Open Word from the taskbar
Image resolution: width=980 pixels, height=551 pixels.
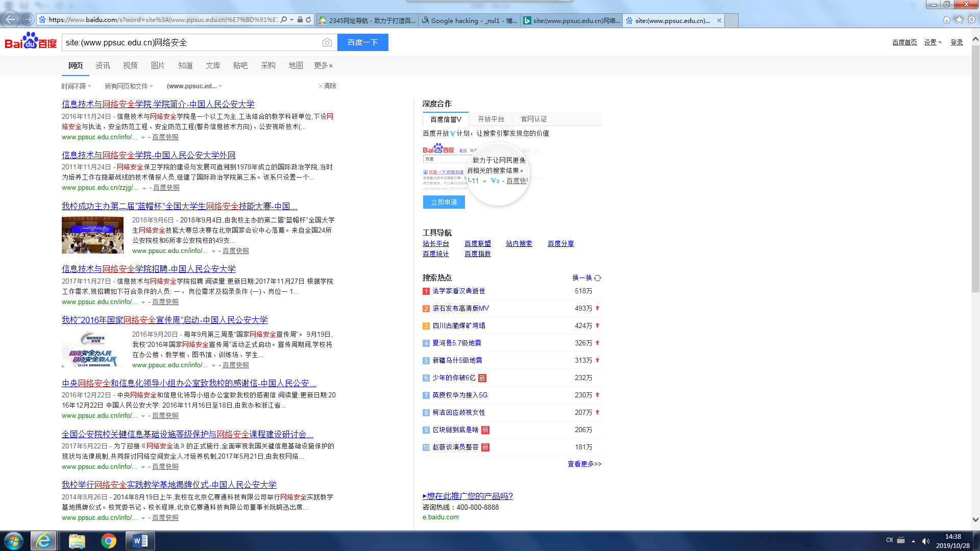(x=140, y=541)
